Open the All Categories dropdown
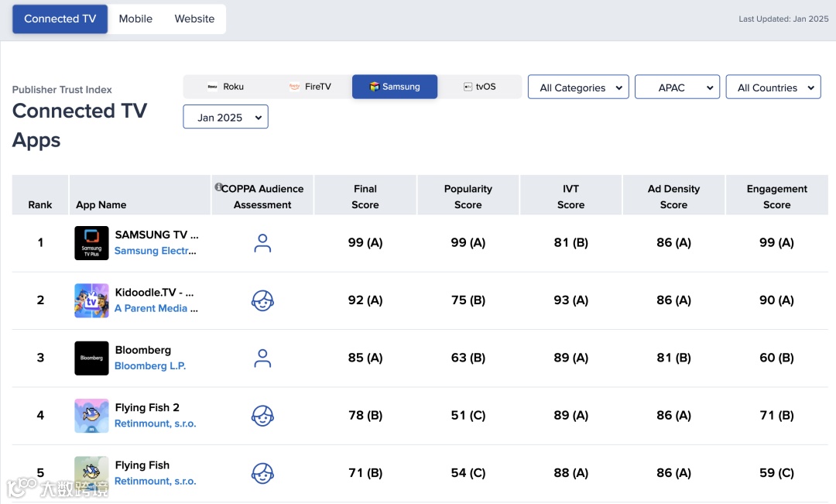 [x=578, y=87]
